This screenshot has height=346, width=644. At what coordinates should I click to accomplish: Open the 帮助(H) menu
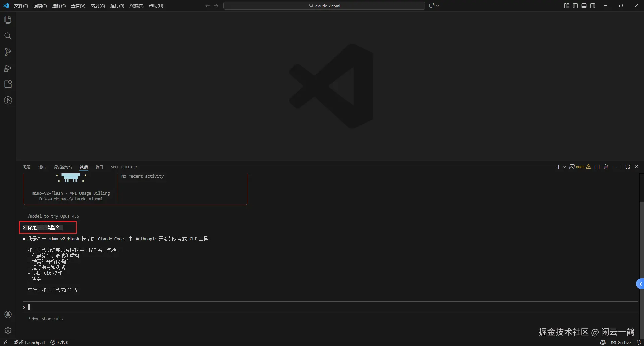point(156,6)
